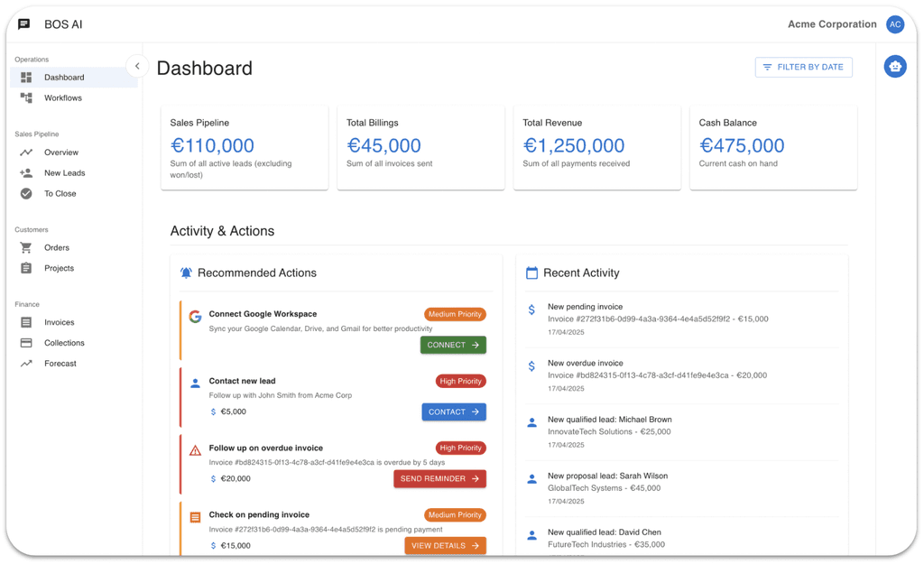Click the bell icon next to Recommended Actions
924x564 pixels.
click(186, 273)
